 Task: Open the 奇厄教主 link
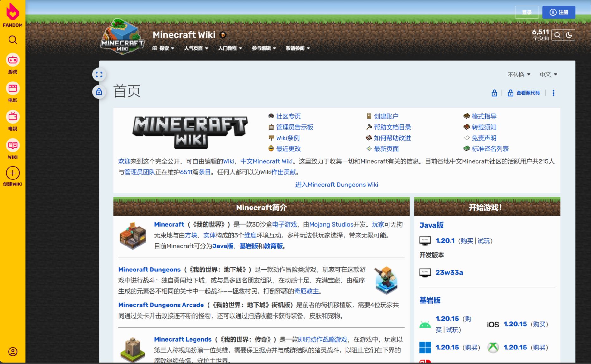pyautogui.click(x=306, y=291)
